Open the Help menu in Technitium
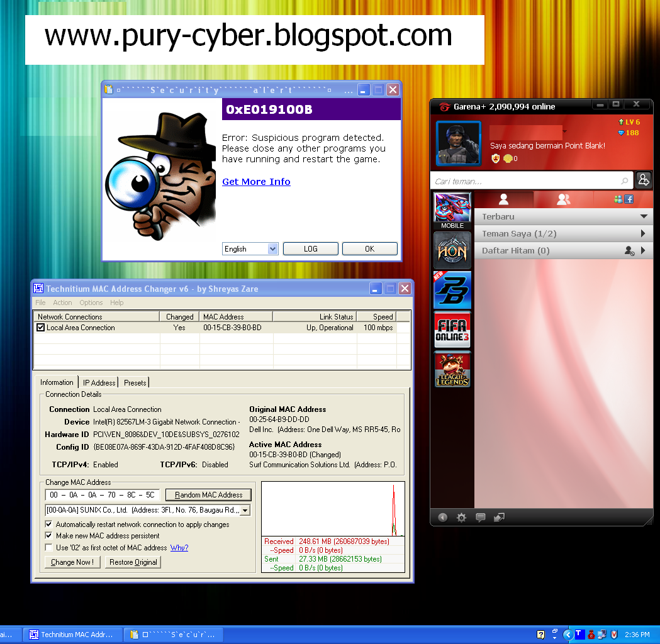 click(x=116, y=303)
